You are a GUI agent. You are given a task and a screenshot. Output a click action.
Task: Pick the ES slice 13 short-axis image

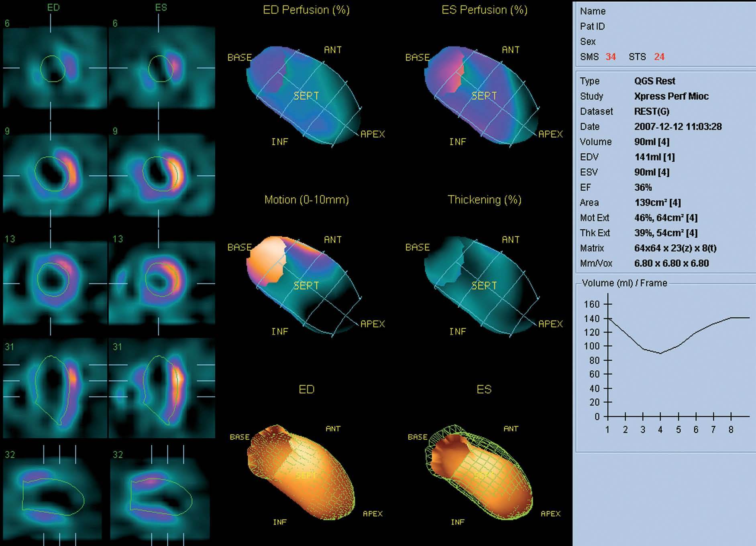(162, 283)
